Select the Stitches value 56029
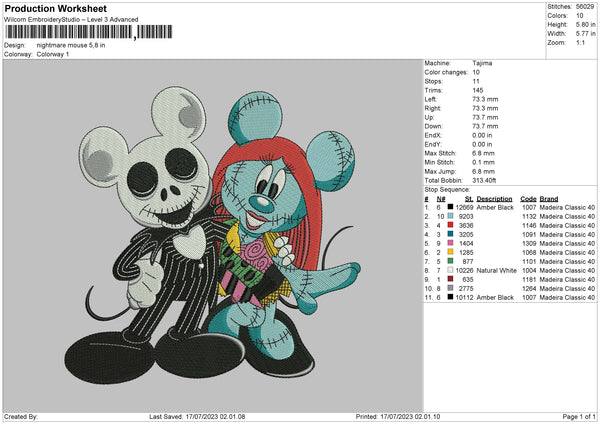The image size is (600, 424). (585, 7)
